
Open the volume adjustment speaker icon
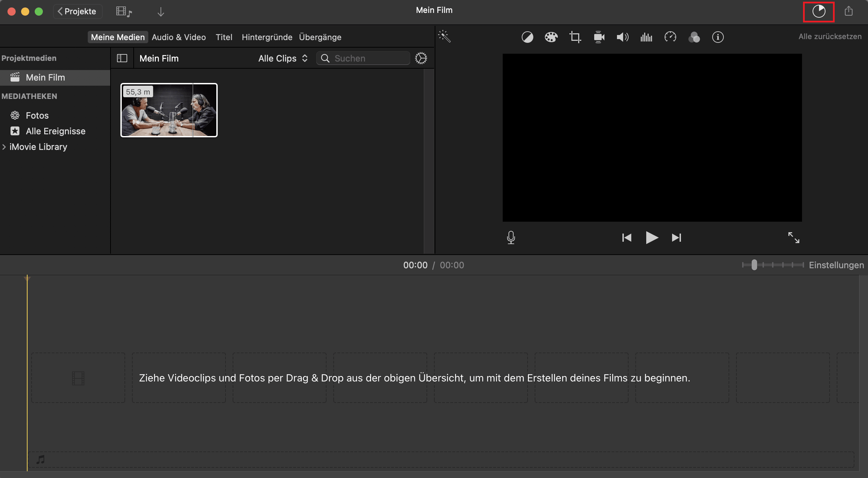click(622, 37)
